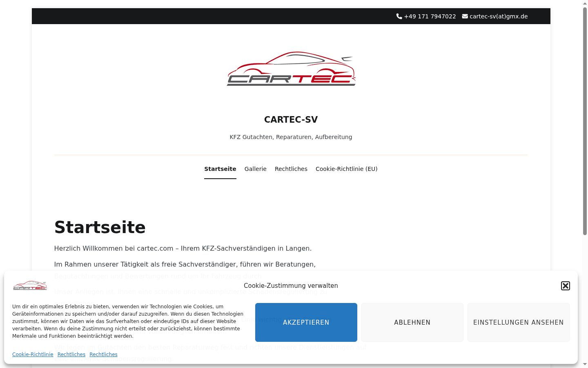Click the vertical scrollbar thumb
Screen dimensions: 588x368
click(x=585, y=121)
